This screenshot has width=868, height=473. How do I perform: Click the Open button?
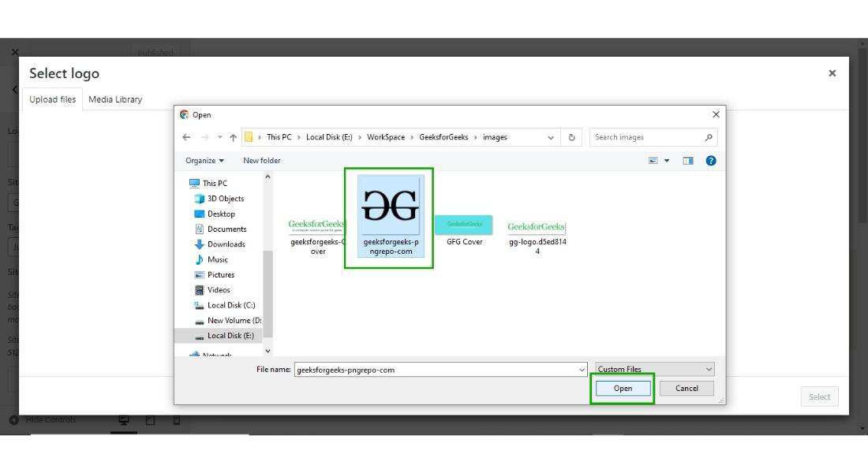point(623,389)
